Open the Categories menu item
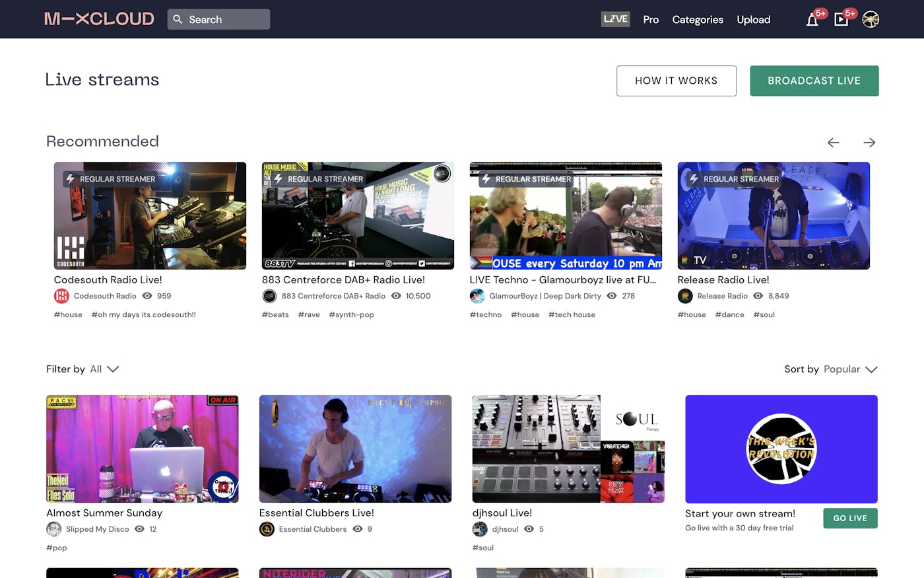This screenshot has height=578, width=924. [698, 20]
